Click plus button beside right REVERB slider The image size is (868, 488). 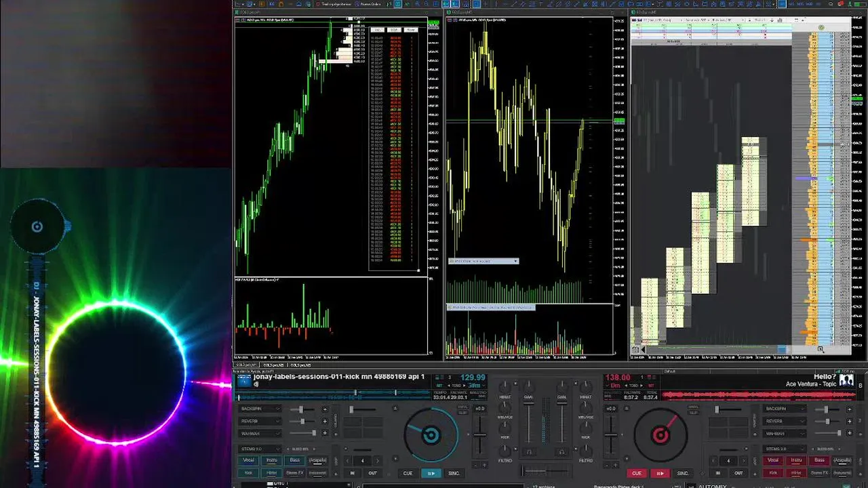[850, 421]
